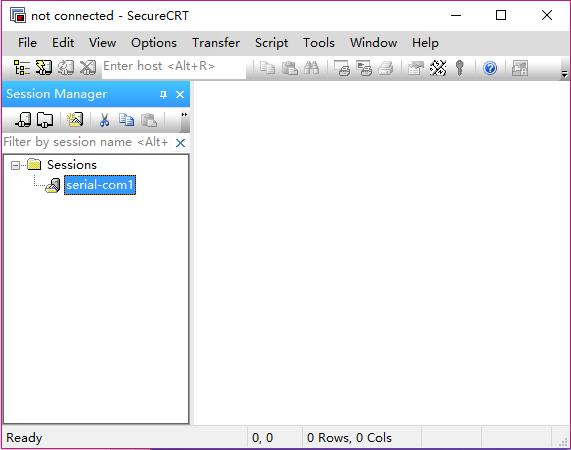Click the Reconnect toolbar icon
The image size is (571, 450).
[66, 68]
